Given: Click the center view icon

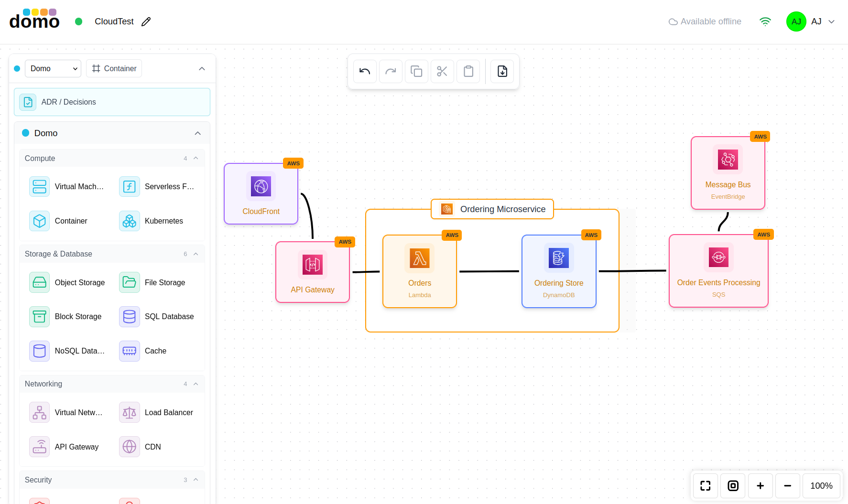Looking at the screenshot, I should pyautogui.click(x=733, y=486).
